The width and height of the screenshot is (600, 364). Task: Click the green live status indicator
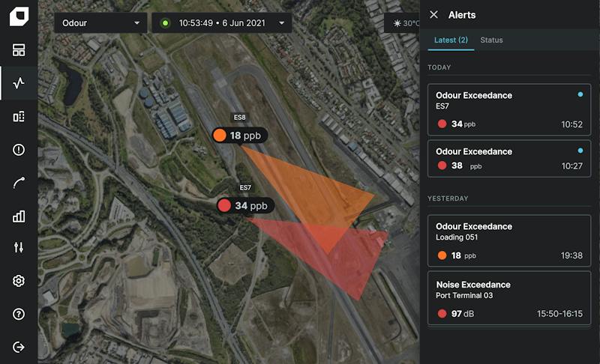tap(165, 23)
